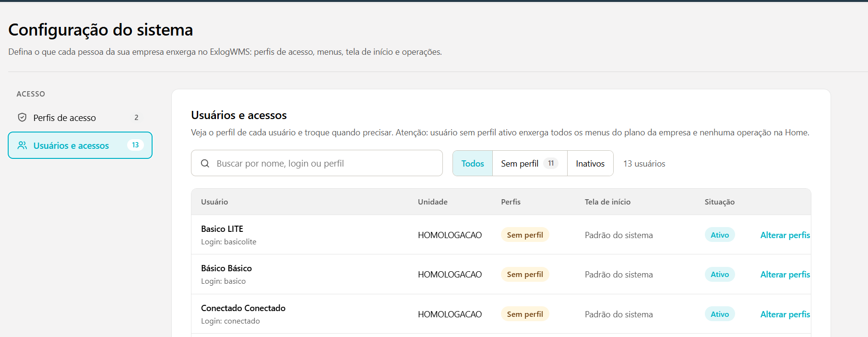Click the Ativo badge for Conectado Conectado
This screenshot has height=337, width=868.
[x=720, y=314]
